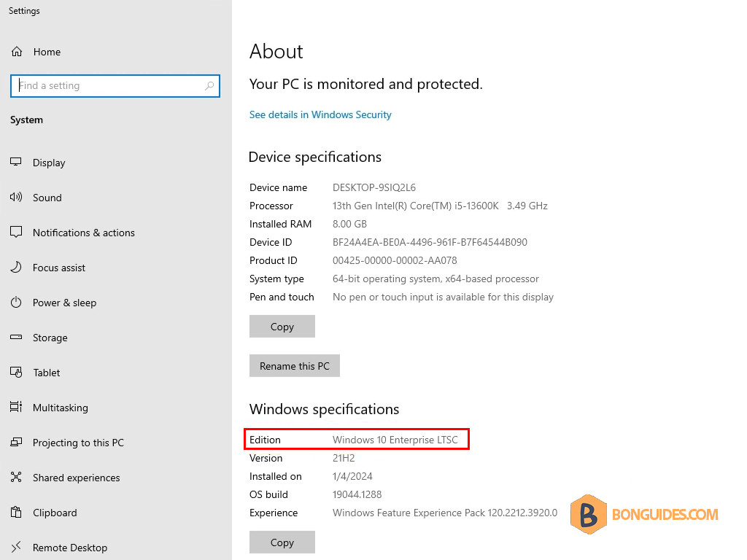Click the Home house icon

pyautogui.click(x=17, y=52)
